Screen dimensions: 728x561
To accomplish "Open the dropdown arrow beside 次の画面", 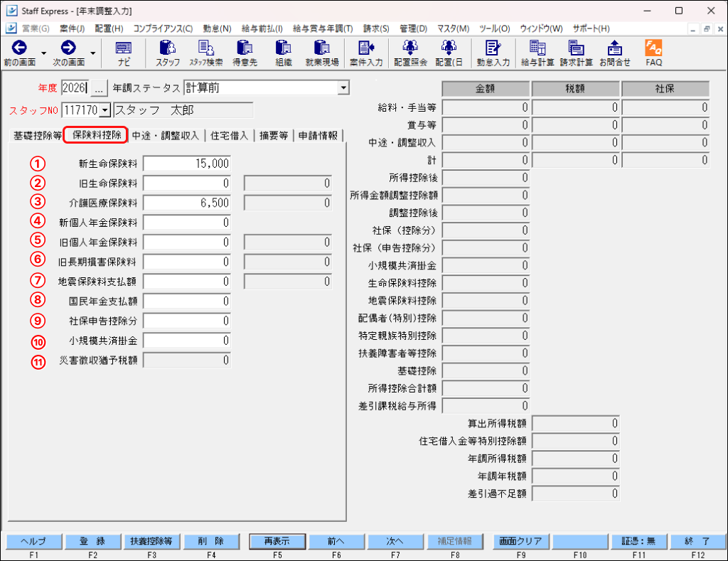I will pyautogui.click(x=93, y=53).
